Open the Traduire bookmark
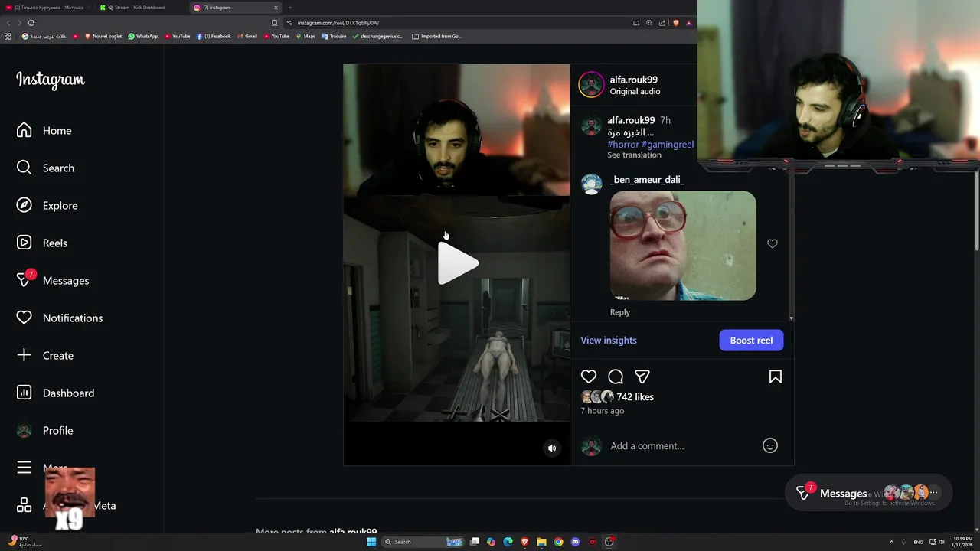980x551 pixels. click(335, 36)
